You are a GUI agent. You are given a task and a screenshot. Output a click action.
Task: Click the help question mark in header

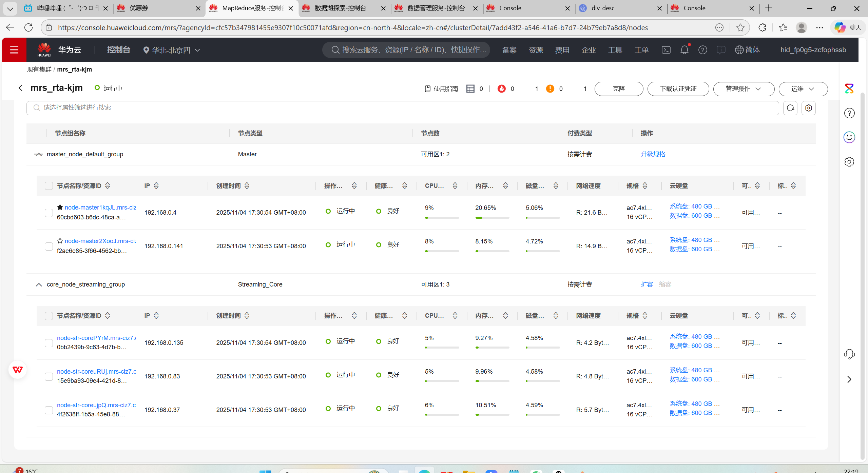point(702,50)
